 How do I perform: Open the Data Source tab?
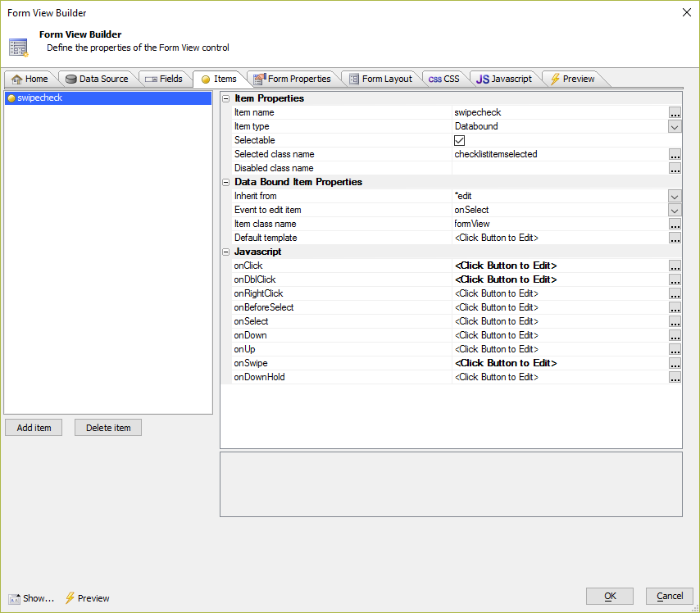click(97, 79)
